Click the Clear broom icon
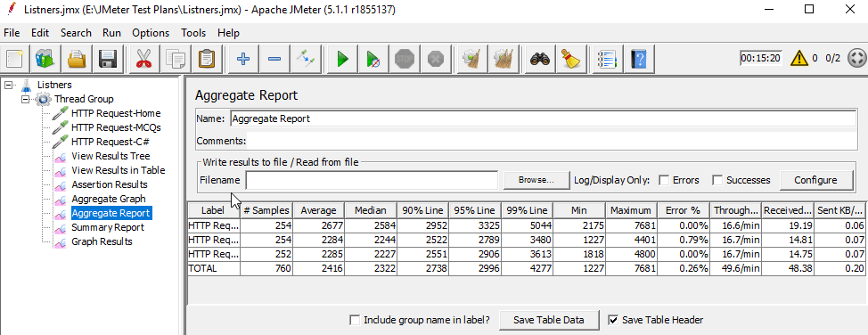The height and width of the screenshot is (335, 868). [x=472, y=58]
